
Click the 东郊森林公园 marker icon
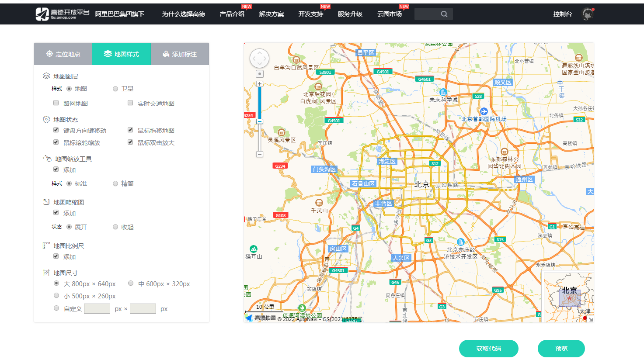click(505, 152)
